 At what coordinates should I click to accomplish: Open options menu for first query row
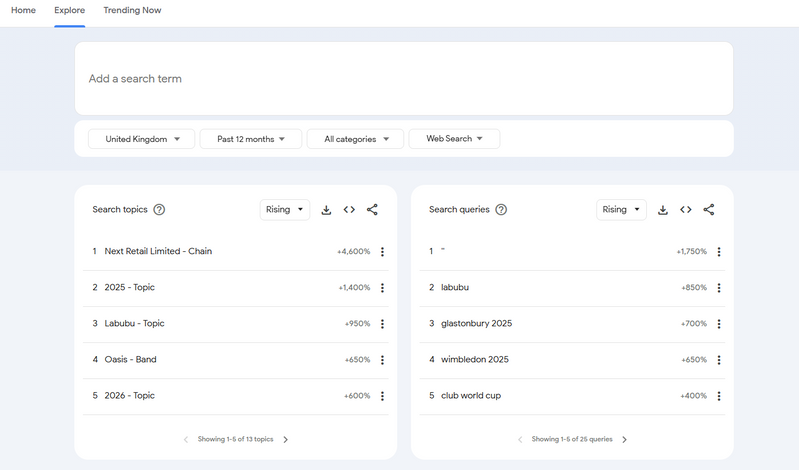(719, 252)
